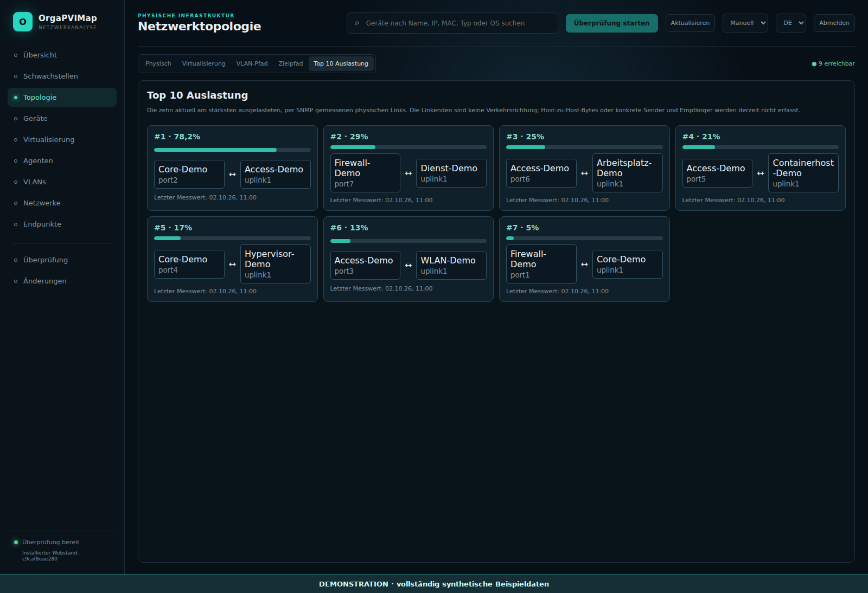868x593 pixels.
Task: Click WLAN-Demo uplink1 endpoint box
Action: pos(451,266)
